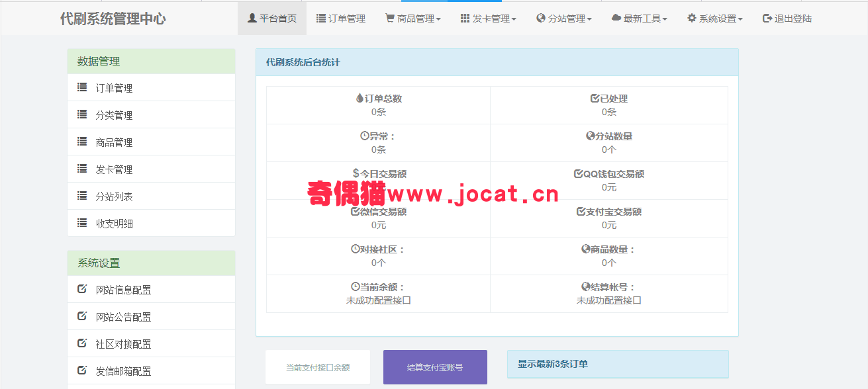Click the cloud icon beside 最新工具

616,19
